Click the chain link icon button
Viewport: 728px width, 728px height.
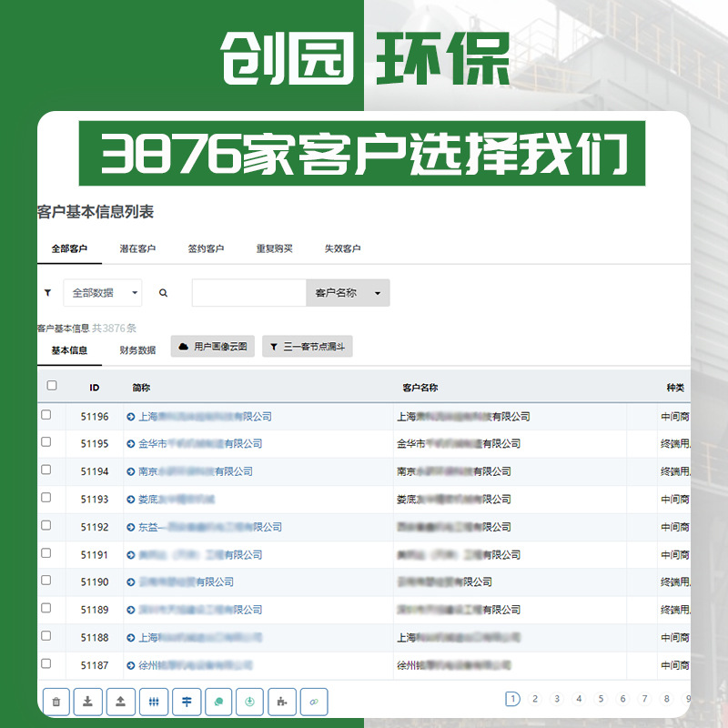click(x=314, y=702)
